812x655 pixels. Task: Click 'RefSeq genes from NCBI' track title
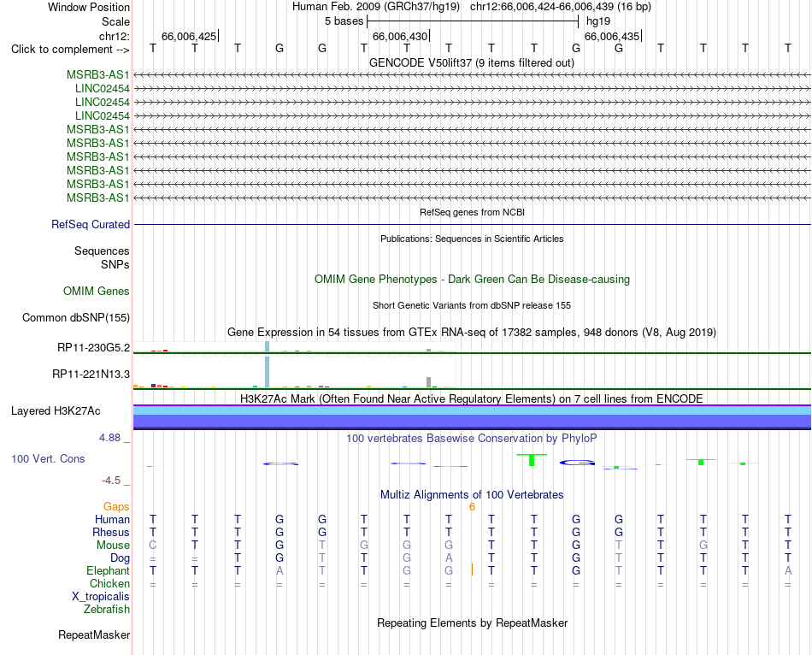pos(472,212)
